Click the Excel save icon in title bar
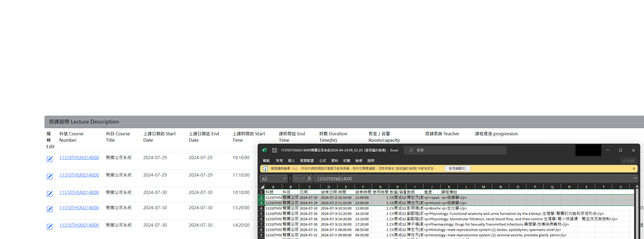Viewport: 644px width, 239px height. coord(274,150)
